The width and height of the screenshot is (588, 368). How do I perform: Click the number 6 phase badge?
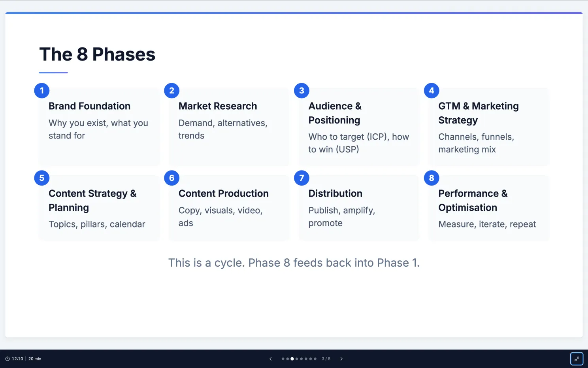click(171, 178)
